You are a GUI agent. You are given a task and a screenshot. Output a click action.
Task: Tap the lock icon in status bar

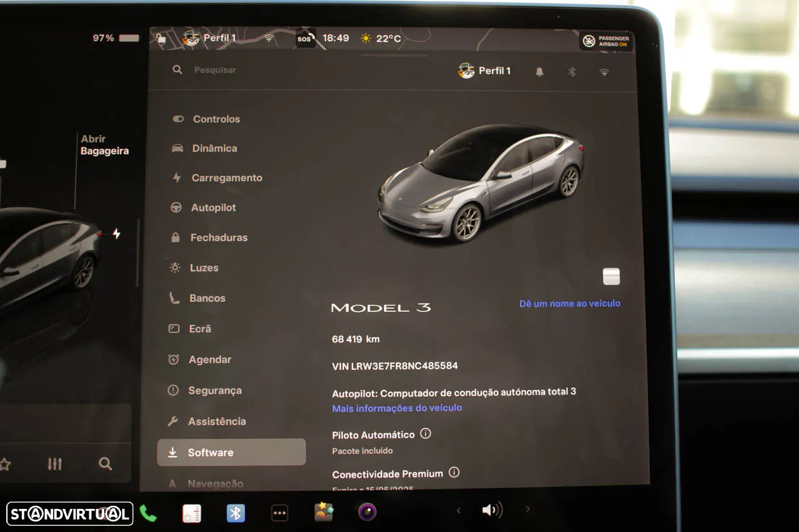(161, 38)
